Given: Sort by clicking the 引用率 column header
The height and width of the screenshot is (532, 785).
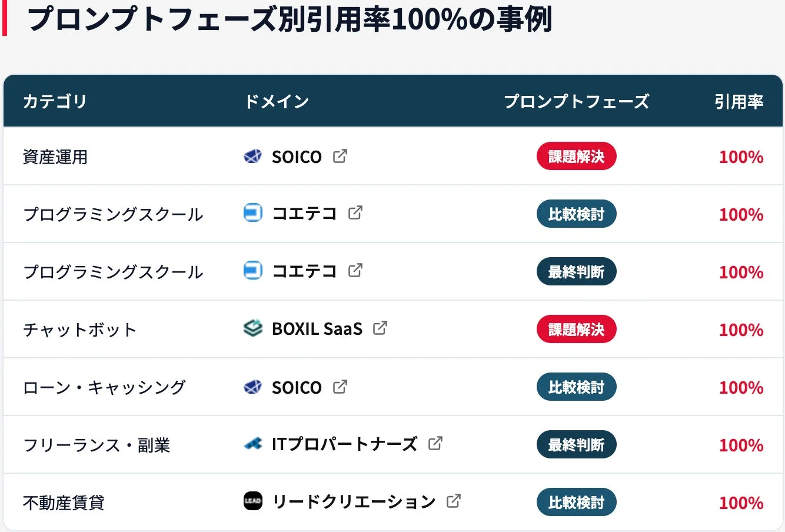Looking at the screenshot, I should pyautogui.click(x=739, y=101).
